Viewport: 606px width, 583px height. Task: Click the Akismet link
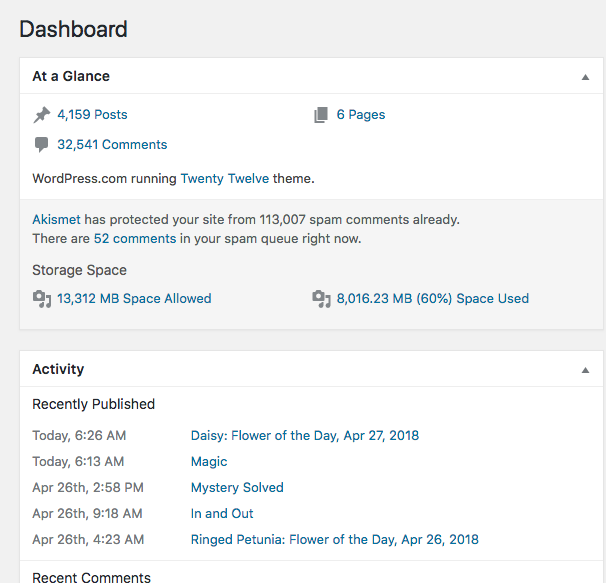click(x=56, y=219)
